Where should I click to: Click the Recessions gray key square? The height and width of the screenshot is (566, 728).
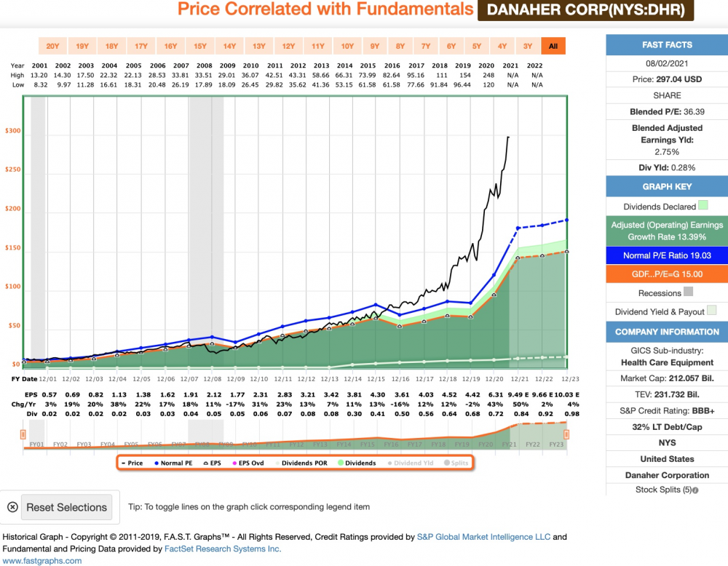[689, 291]
